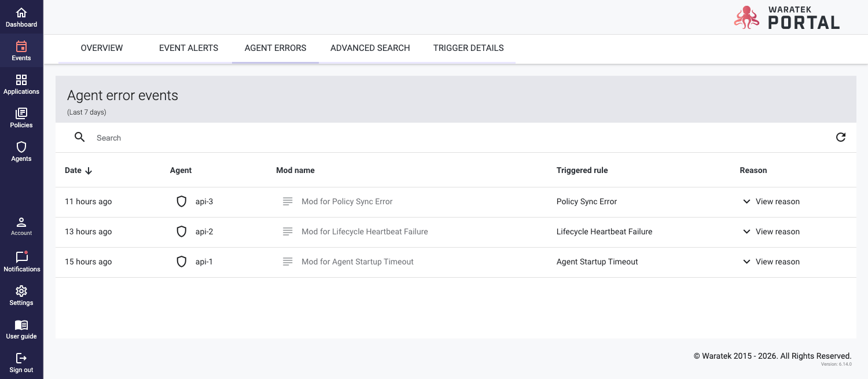868x379 pixels.
Task: Click the '13 hours ago' date cell
Action: pos(89,231)
